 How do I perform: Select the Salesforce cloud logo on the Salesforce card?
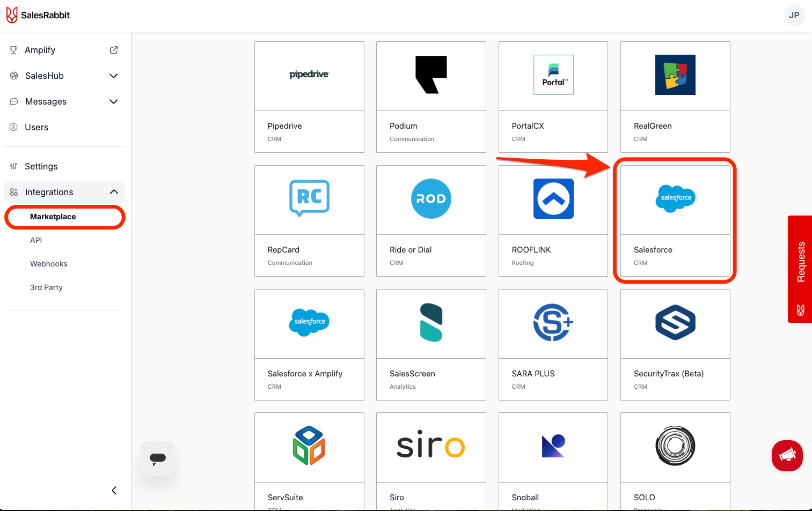coord(675,198)
